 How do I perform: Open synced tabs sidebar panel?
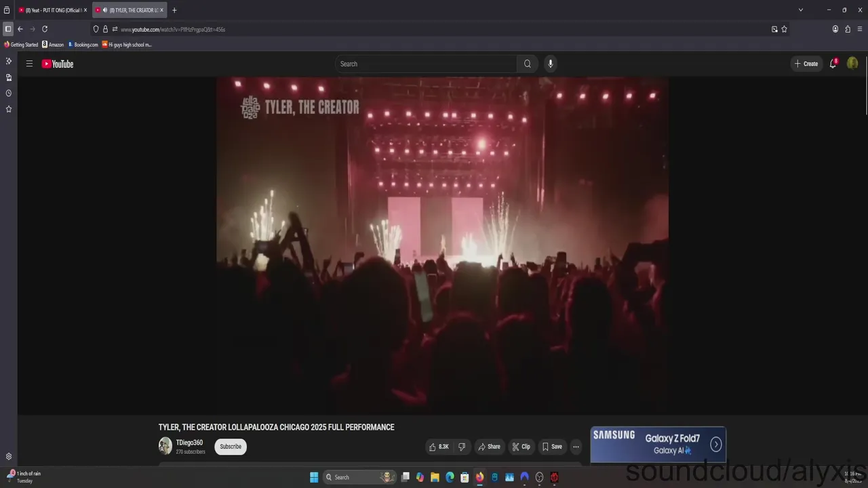[x=9, y=77]
